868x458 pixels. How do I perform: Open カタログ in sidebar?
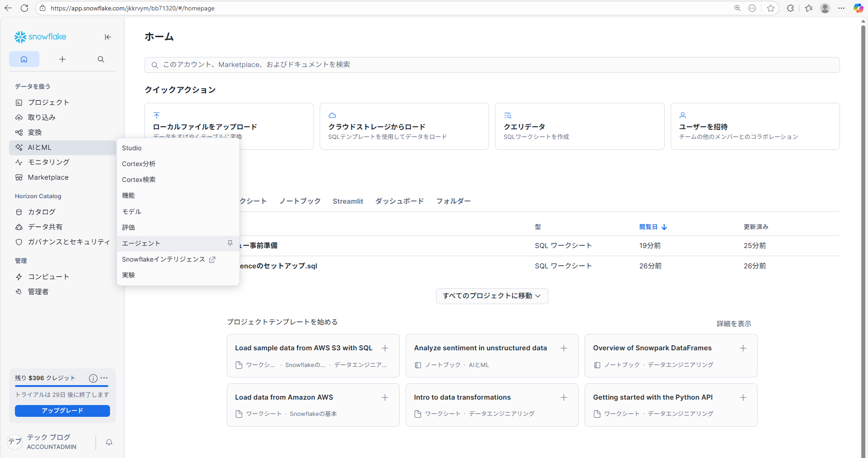62,212
